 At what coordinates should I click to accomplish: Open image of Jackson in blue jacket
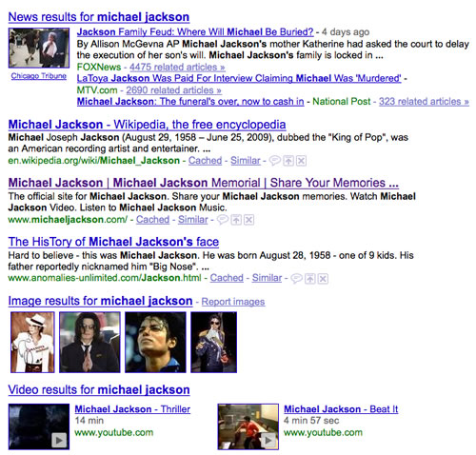[x=213, y=342]
